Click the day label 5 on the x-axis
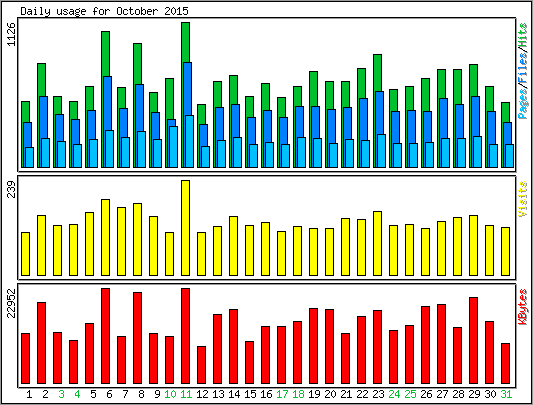The height and width of the screenshot is (405, 533). [x=93, y=394]
